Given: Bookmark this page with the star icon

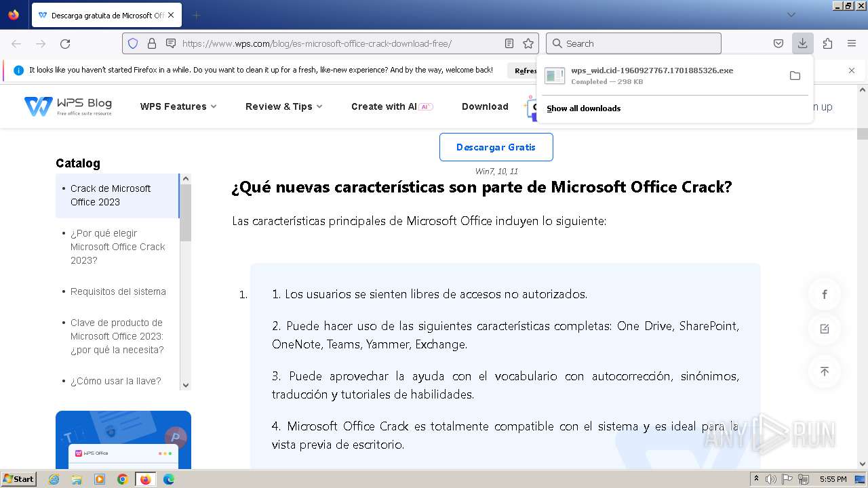Looking at the screenshot, I should tap(528, 43).
